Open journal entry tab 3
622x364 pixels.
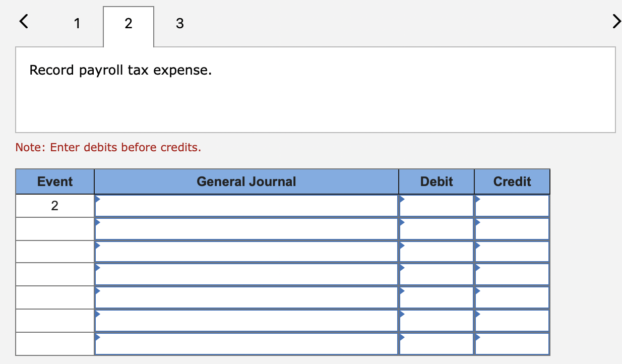[180, 23]
